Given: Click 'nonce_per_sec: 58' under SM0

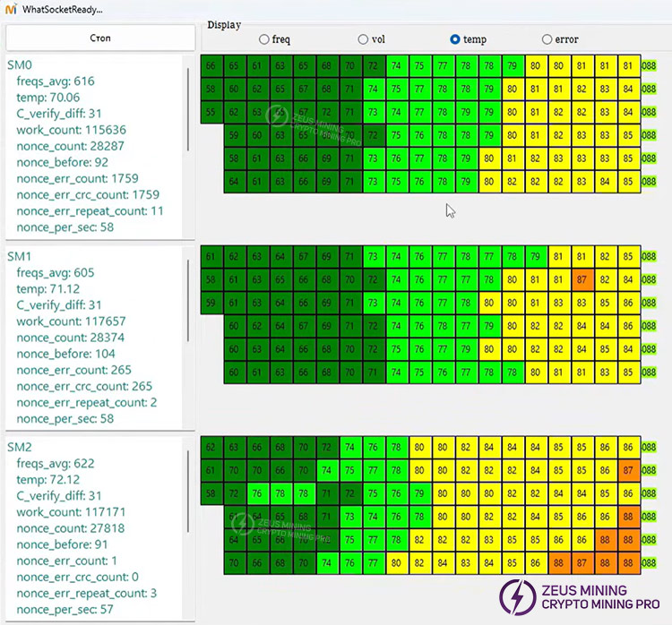Looking at the screenshot, I should tap(65, 227).
